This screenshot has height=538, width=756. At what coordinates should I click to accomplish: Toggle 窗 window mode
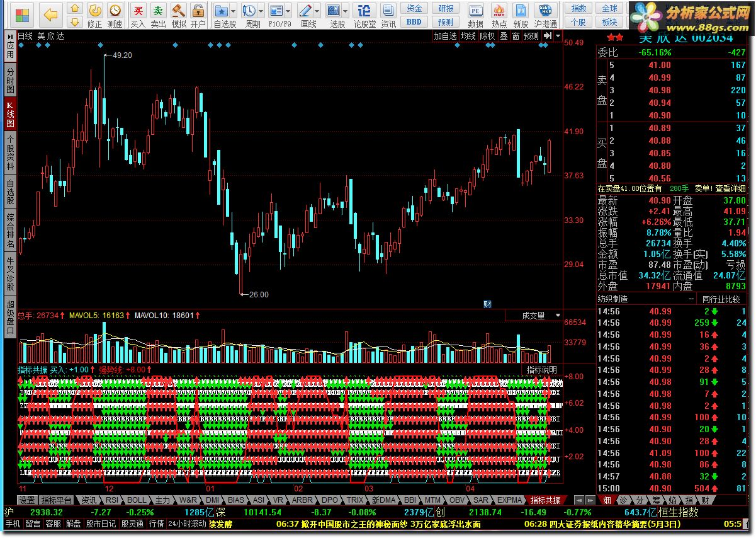coord(516,36)
